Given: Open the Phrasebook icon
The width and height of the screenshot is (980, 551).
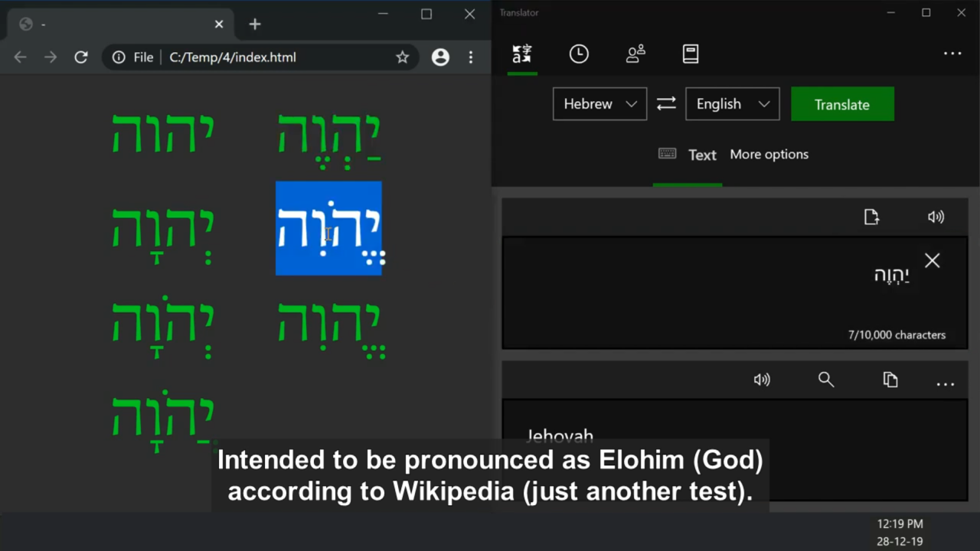Looking at the screenshot, I should [x=691, y=54].
